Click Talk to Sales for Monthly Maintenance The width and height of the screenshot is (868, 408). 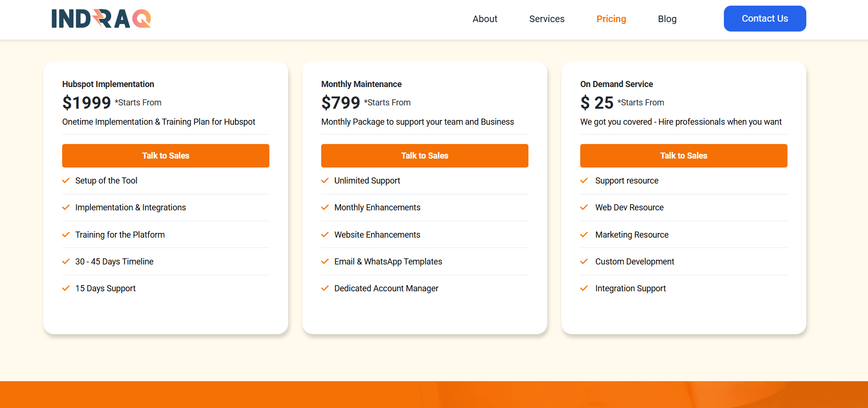tap(425, 156)
